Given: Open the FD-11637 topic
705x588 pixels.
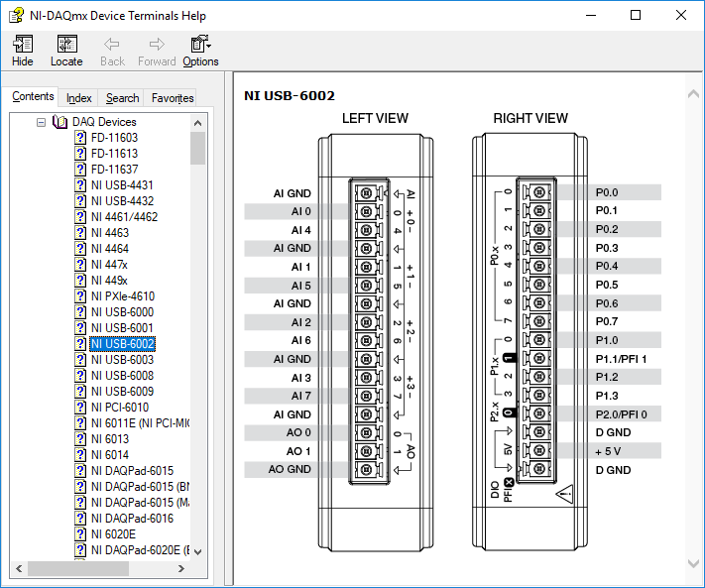Looking at the screenshot, I should 114,169.
